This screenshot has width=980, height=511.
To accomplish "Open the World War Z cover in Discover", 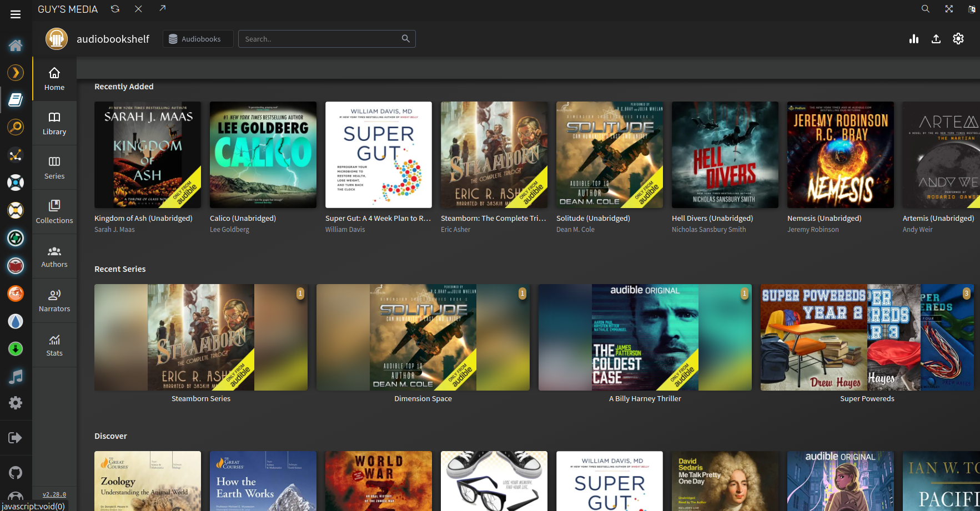I will 379,481.
